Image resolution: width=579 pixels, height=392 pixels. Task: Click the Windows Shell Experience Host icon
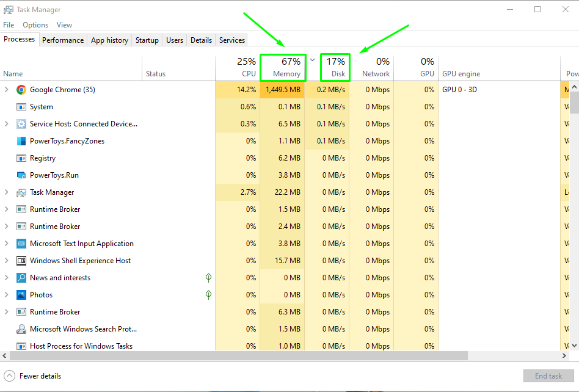pyautogui.click(x=21, y=261)
